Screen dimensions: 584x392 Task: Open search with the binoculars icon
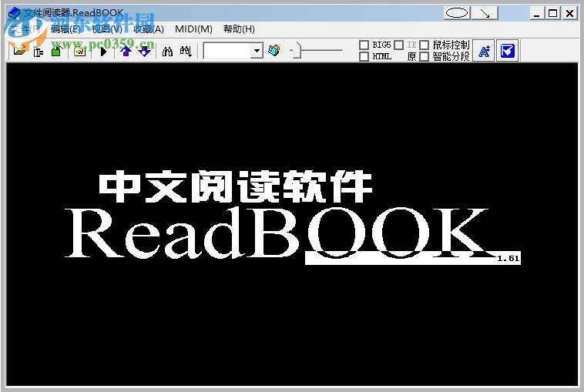(167, 52)
